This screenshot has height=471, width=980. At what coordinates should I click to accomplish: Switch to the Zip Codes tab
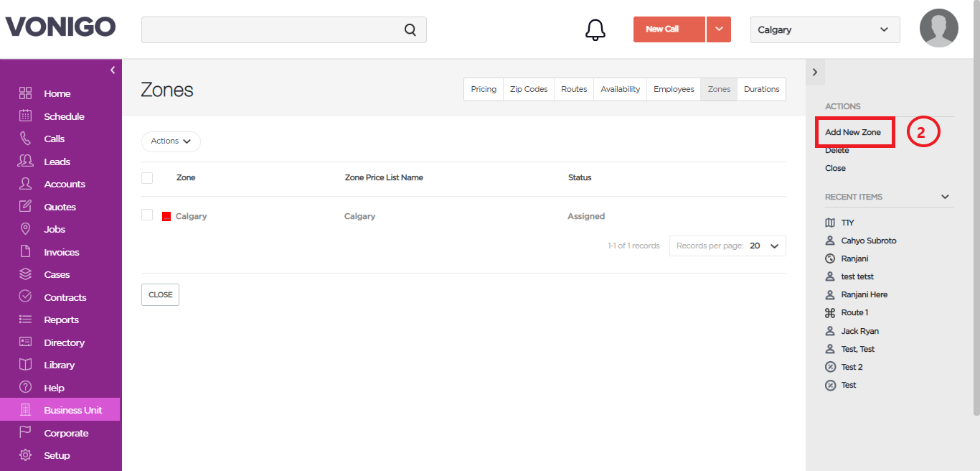529,89
